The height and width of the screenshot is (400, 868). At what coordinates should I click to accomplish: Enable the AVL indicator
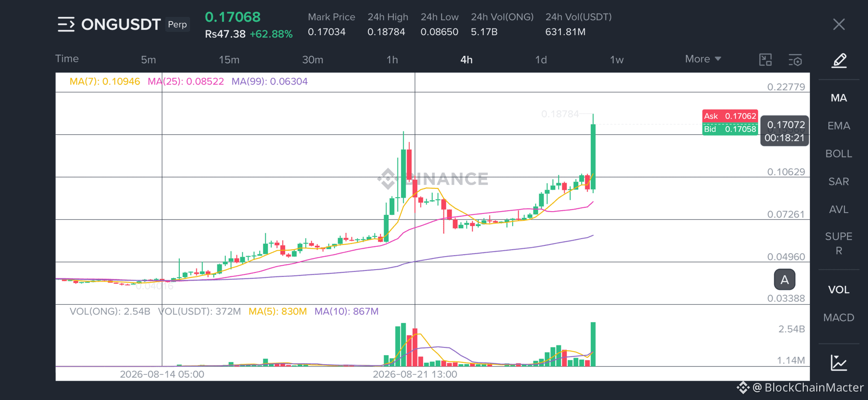coord(839,210)
